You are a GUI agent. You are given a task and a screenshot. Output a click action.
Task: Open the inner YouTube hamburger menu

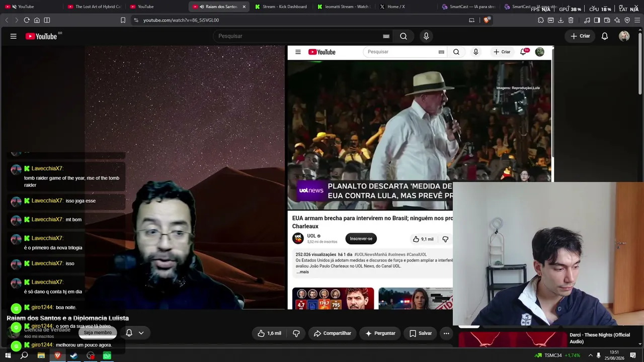pyautogui.click(x=298, y=52)
